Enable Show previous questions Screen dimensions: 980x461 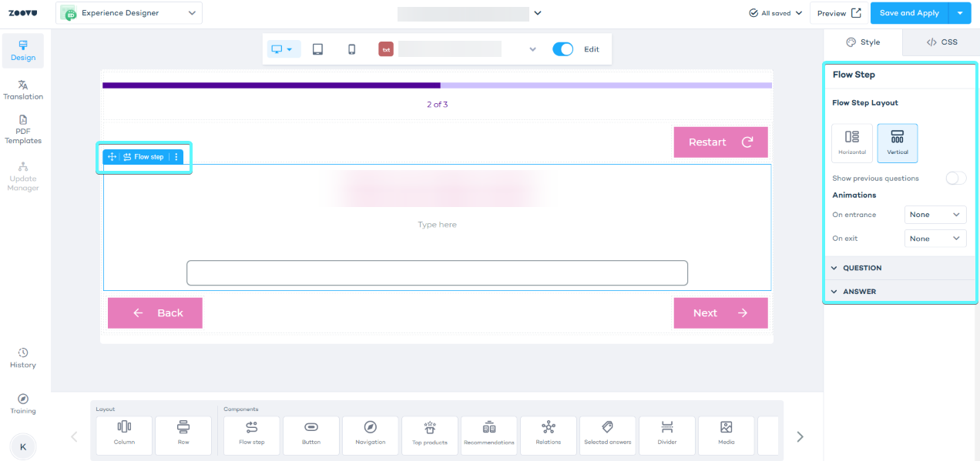coord(955,178)
